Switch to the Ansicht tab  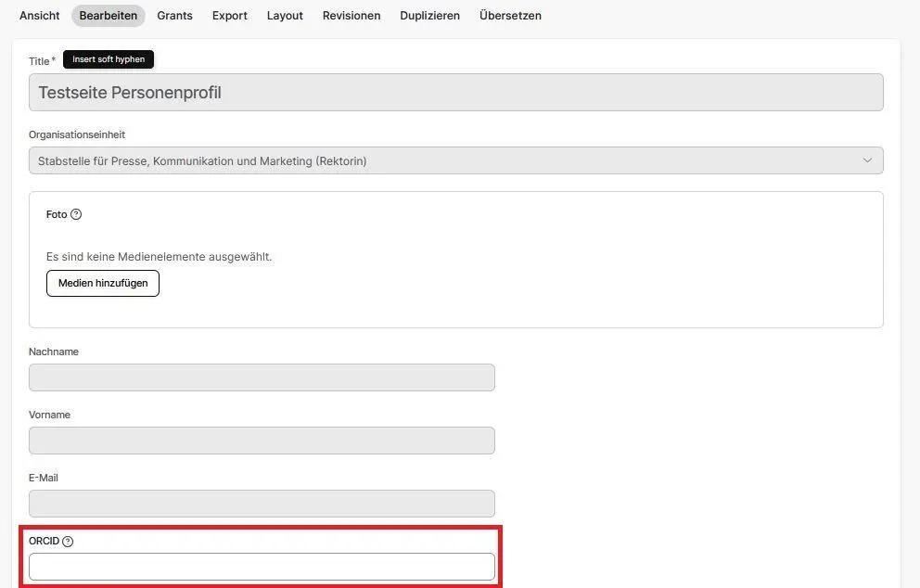40,16
